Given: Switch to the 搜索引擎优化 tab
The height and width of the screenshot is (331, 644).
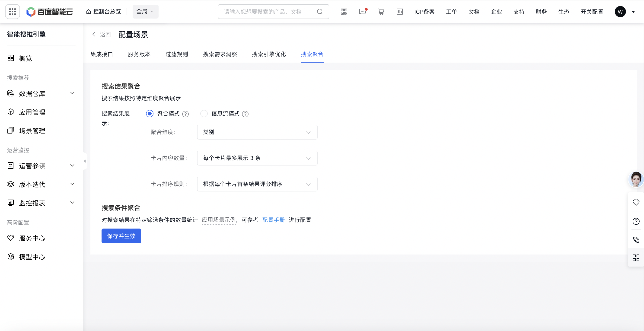Looking at the screenshot, I should (269, 54).
